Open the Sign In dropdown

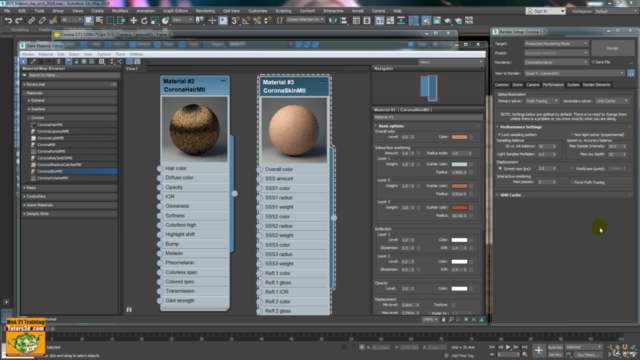point(545,11)
